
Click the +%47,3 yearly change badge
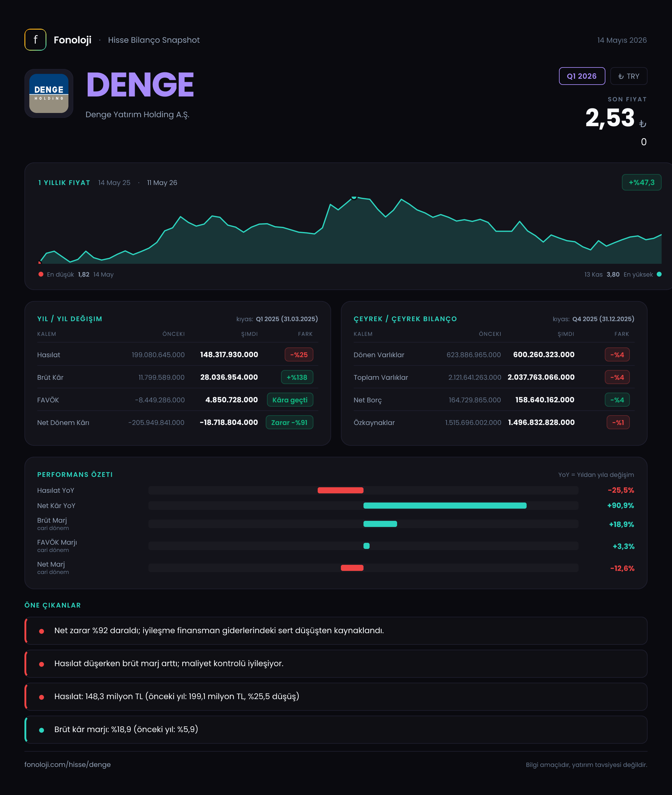641,182
